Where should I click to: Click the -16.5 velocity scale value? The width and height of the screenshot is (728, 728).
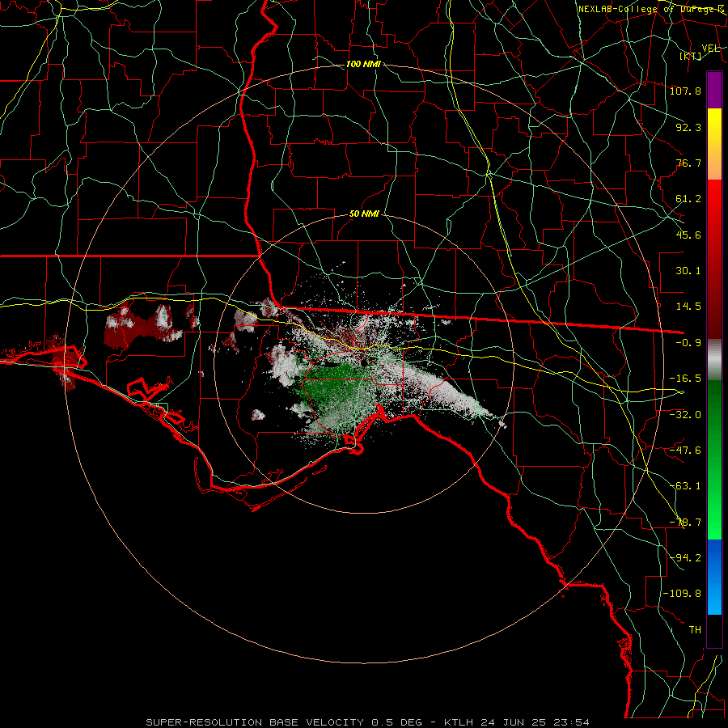pos(685,379)
